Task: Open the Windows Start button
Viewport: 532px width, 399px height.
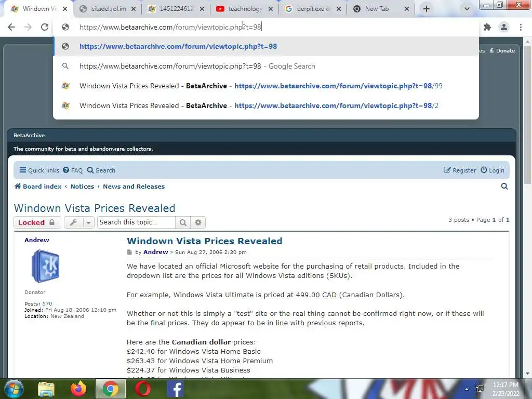Action: [x=14, y=389]
